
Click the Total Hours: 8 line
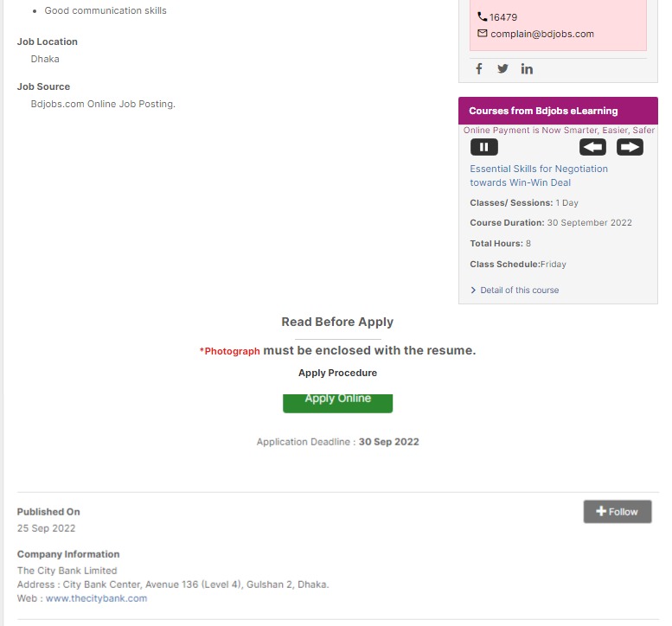500,243
